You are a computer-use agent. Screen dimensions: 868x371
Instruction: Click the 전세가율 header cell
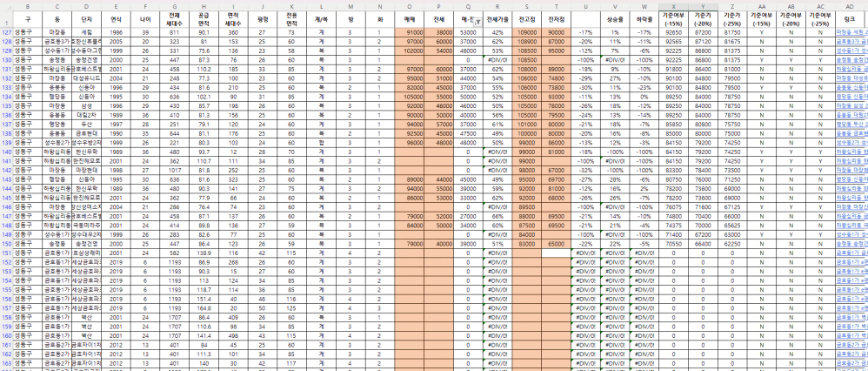pos(497,19)
